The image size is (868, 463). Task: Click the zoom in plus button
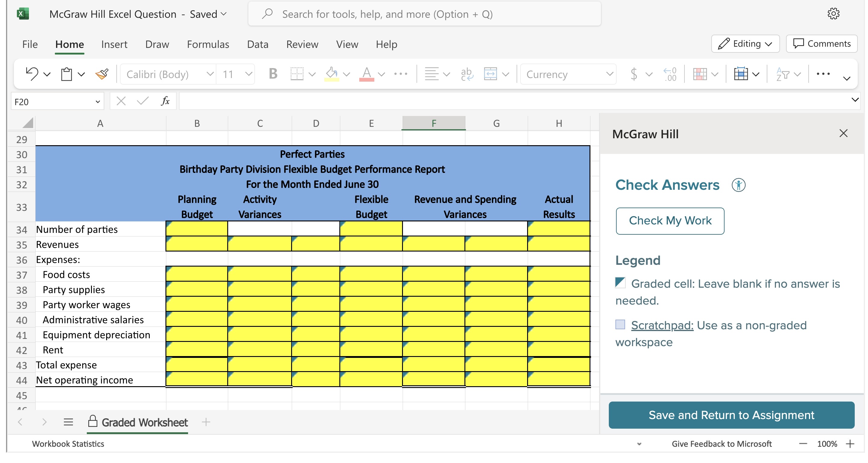(x=850, y=444)
